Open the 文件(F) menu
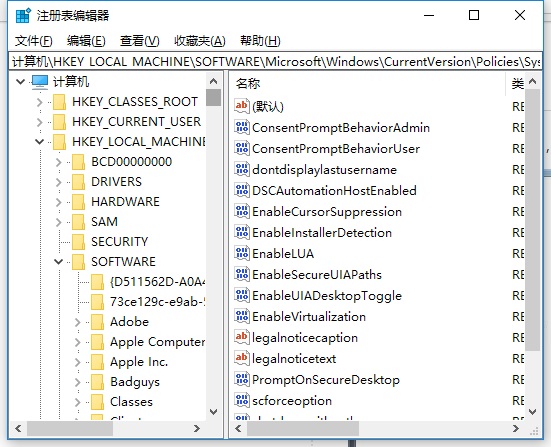This screenshot has height=447, width=551. (x=33, y=41)
